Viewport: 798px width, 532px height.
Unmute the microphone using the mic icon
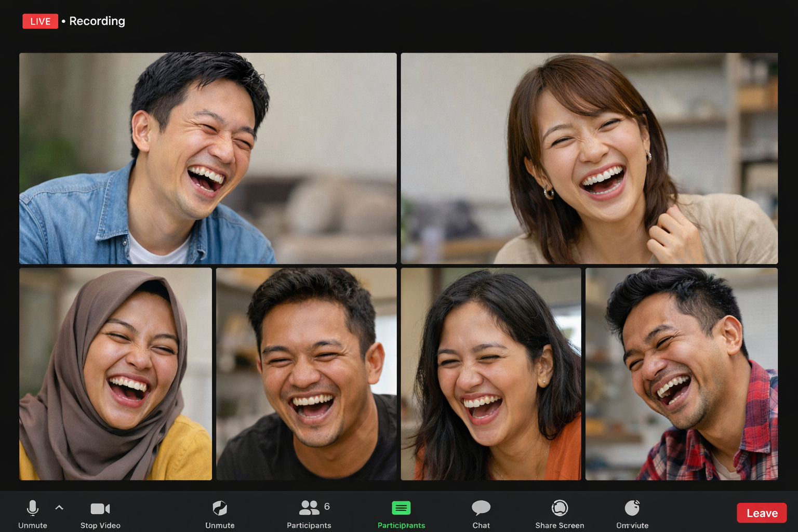(x=32, y=508)
